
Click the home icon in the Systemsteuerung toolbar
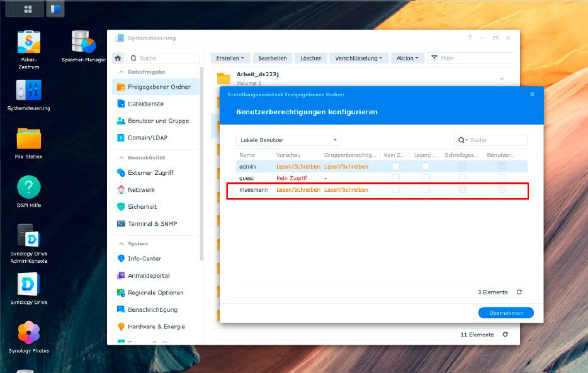point(118,57)
